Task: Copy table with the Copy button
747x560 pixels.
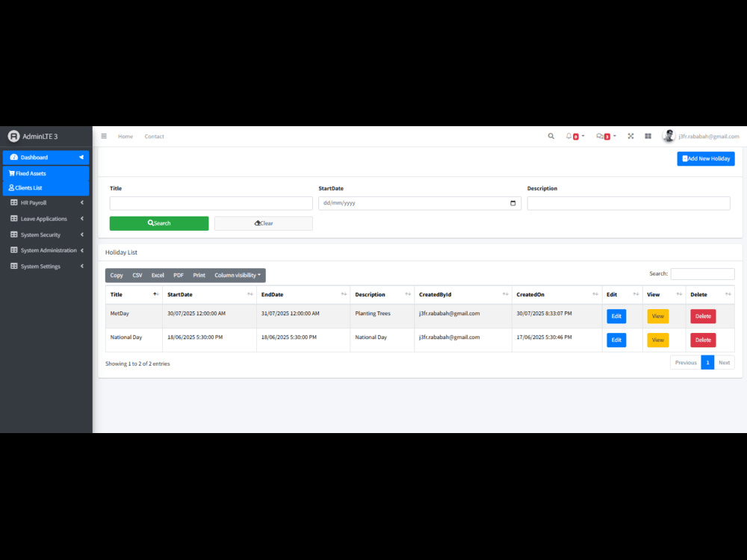Action: 117,276
